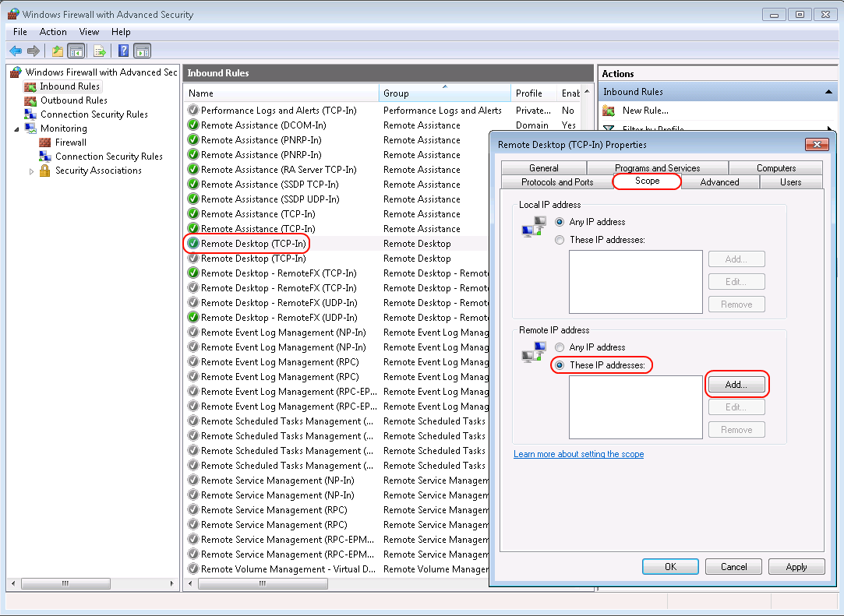Screen dimensions: 844x616
Task: Click the Outbound Rules brick wall icon
Action: 30,100
